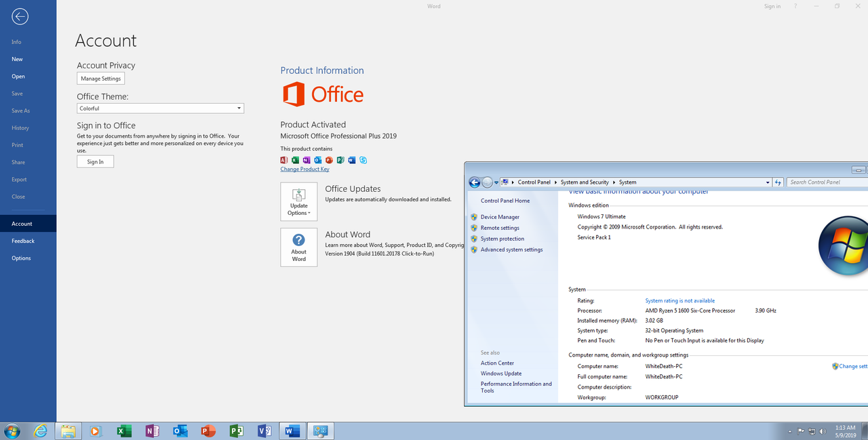
Task: Click the About Word button
Action: pos(298,247)
